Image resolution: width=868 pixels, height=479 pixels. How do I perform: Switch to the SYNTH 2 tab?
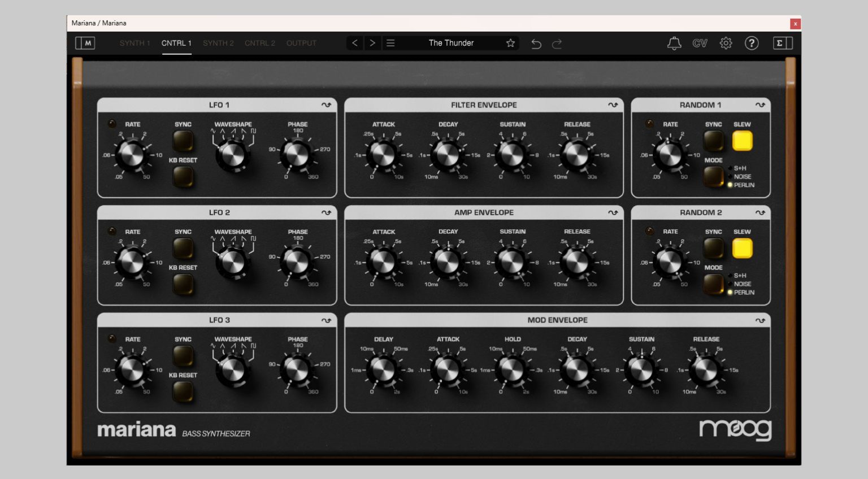pyautogui.click(x=218, y=43)
